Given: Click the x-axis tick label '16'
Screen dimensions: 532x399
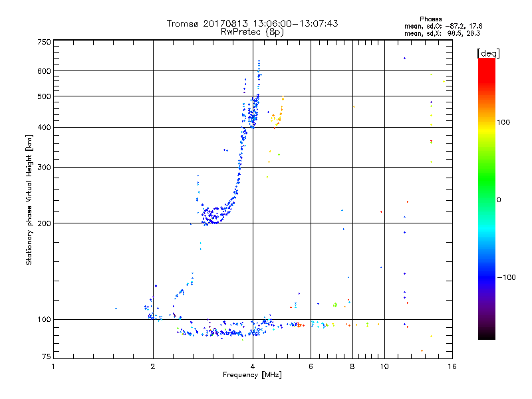Looking at the screenshot, I should (x=452, y=366).
